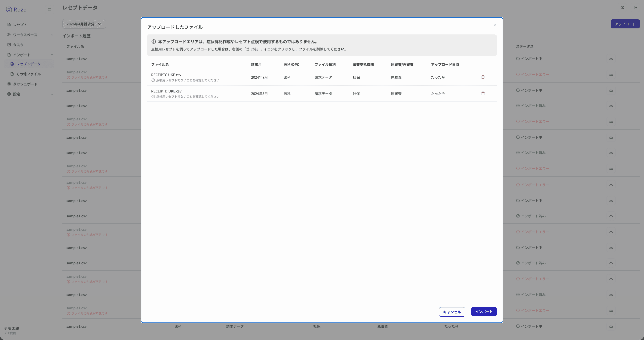The image size is (644, 340).
Task: Click the アップロード button
Action: (625, 24)
